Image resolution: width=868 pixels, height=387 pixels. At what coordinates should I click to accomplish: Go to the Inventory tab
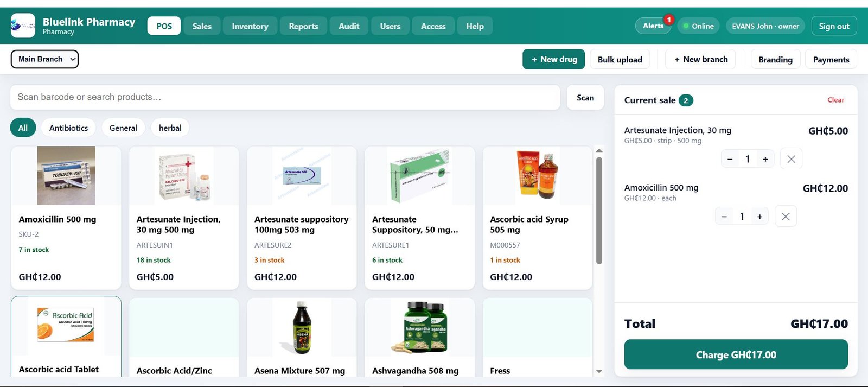(x=250, y=26)
